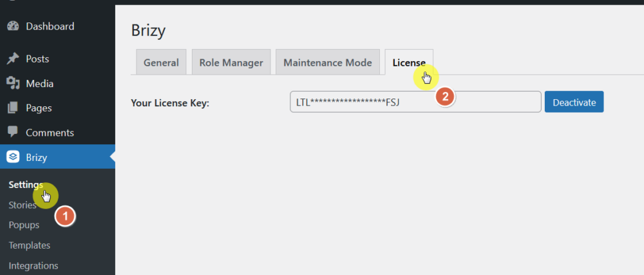The width and height of the screenshot is (644, 275).
Task: Open Stories under the Brizy menu
Action: point(23,205)
